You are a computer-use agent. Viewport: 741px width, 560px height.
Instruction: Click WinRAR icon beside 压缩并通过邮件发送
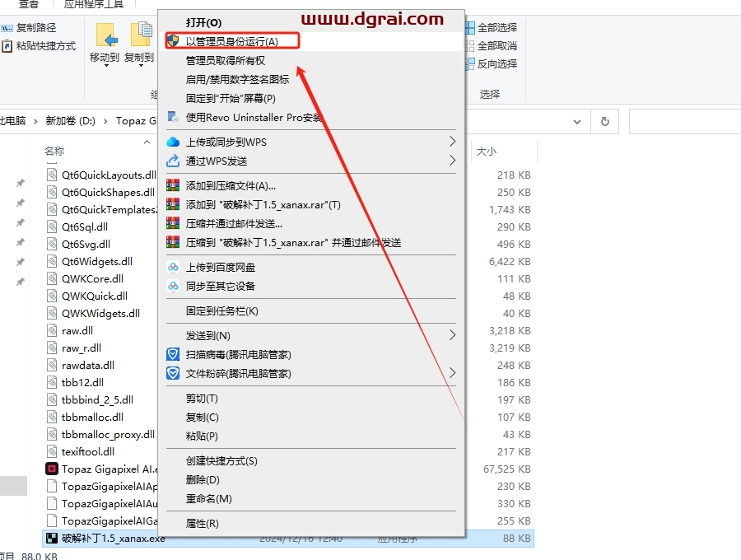point(173,223)
